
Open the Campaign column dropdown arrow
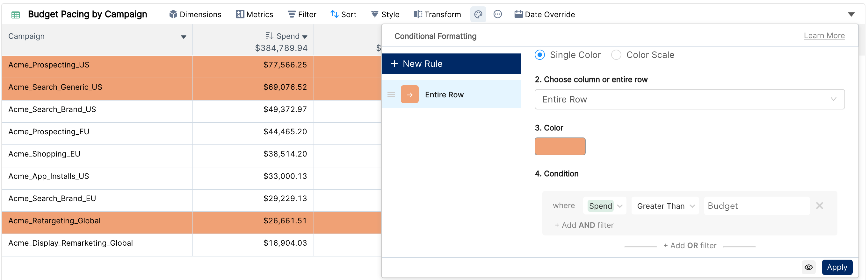183,37
